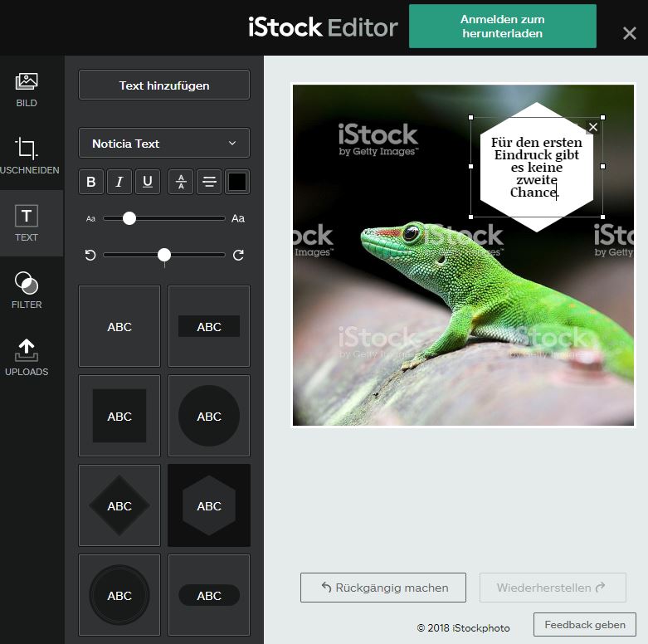Screen dimensions: 648x644
Task: Click the left-middle handle of text box
Action: pyautogui.click(x=470, y=166)
